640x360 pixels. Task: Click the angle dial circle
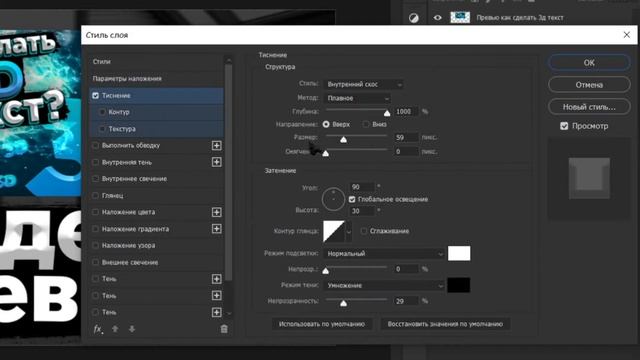click(333, 199)
